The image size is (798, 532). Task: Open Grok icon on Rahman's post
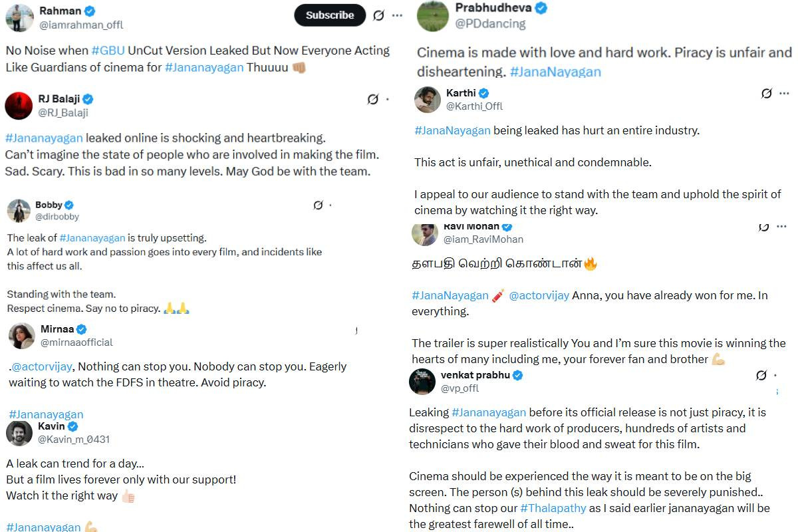coord(378,15)
